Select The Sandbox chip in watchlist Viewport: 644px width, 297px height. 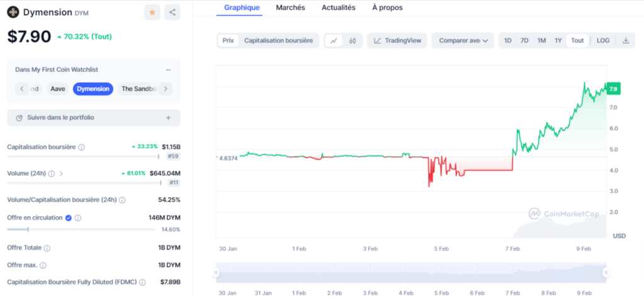coord(138,89)
